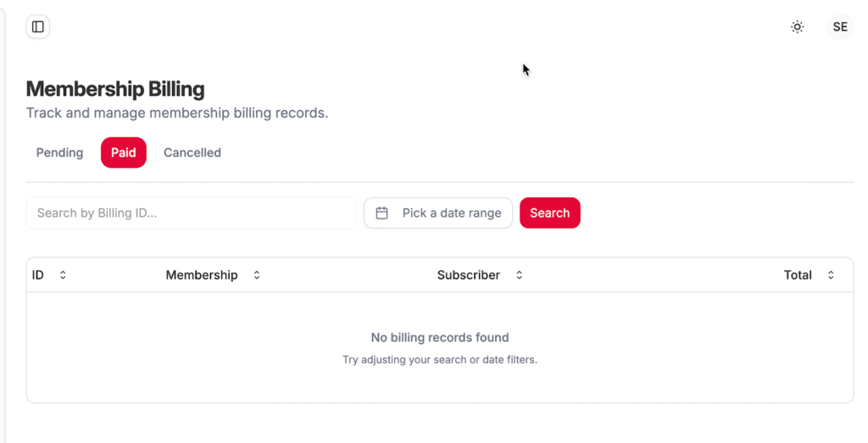Focus the Search by Billing ID field
Viewport: 868px width, 443px height.
[191, 213]
